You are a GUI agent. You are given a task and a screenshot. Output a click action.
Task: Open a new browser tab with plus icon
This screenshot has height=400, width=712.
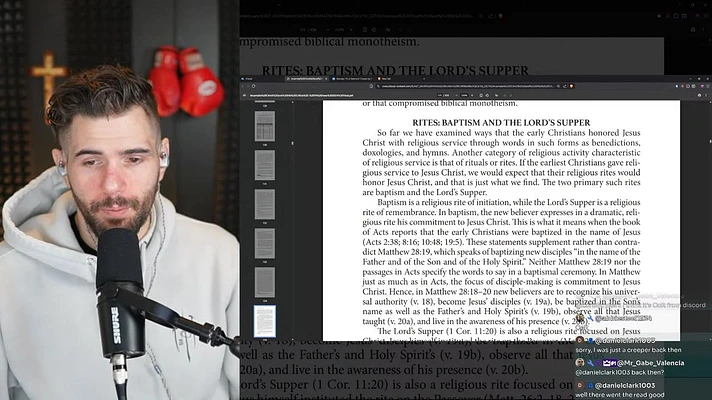pyautogui.click(x=424, y=79)
